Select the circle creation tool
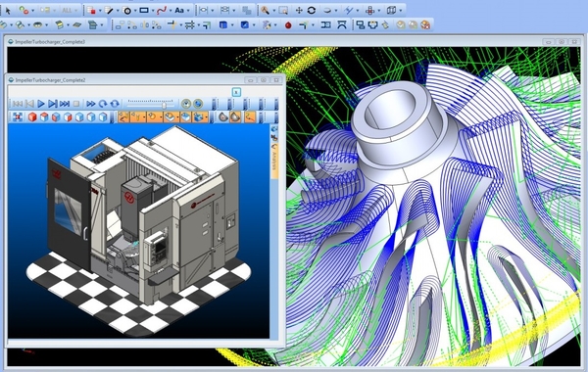Screen dimensions: 588x372 (127, 11)
